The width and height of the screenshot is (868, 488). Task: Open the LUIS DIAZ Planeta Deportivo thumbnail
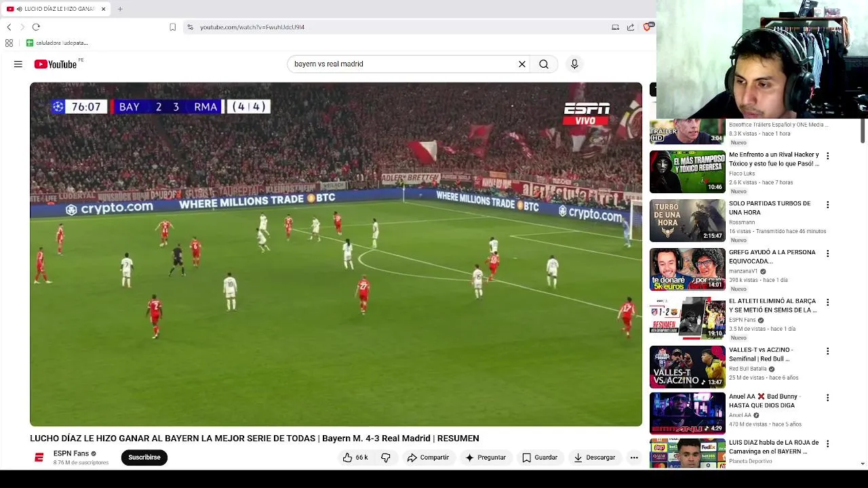tap(687, 453)
